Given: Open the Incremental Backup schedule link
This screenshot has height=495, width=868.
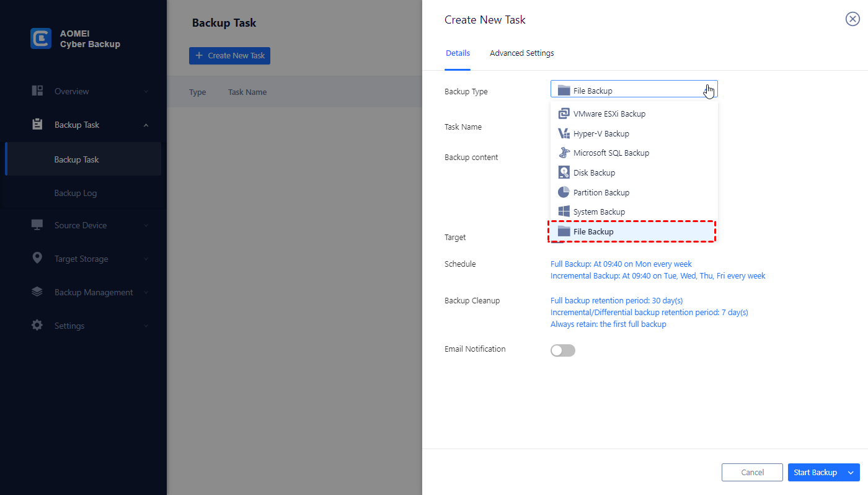Looking at the screenshot, I should coord(658,276).
